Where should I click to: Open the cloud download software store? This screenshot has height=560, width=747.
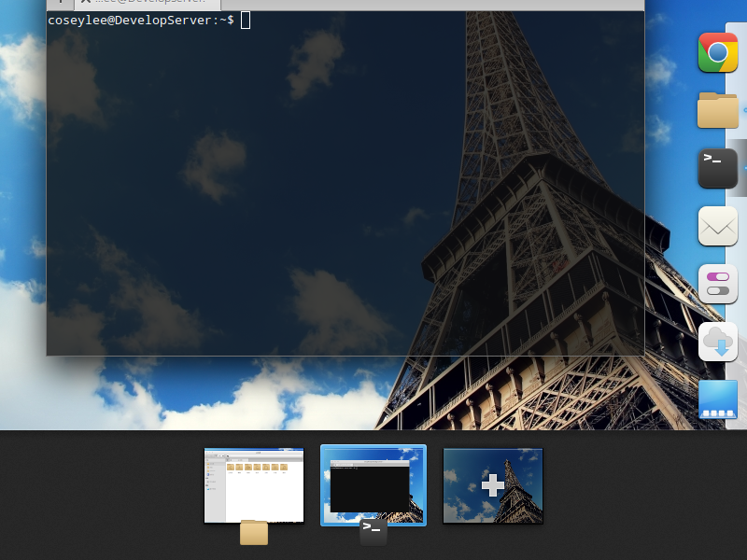click(717, 342)
